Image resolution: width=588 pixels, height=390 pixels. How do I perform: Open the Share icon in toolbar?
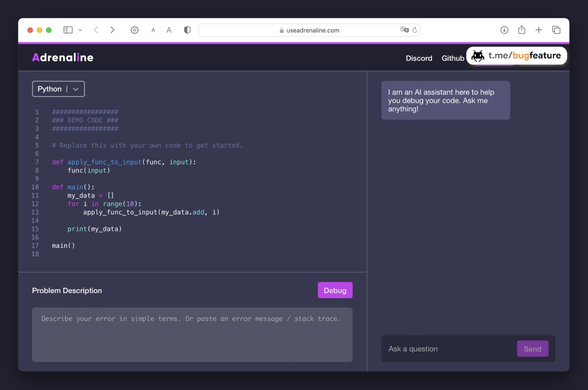click(x=521, y=30)
